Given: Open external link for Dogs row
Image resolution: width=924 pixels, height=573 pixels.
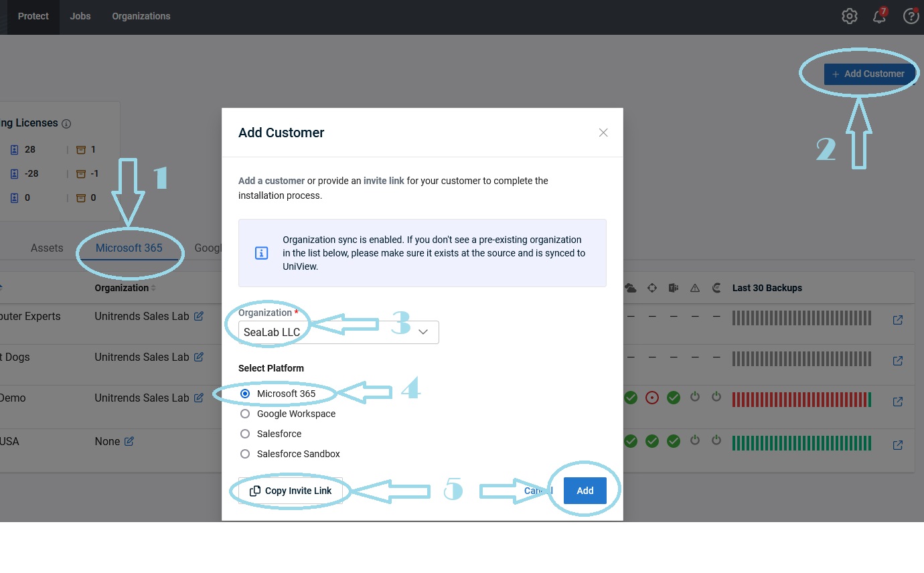Looking at the screenshot, I should click(x=898, y=361).
